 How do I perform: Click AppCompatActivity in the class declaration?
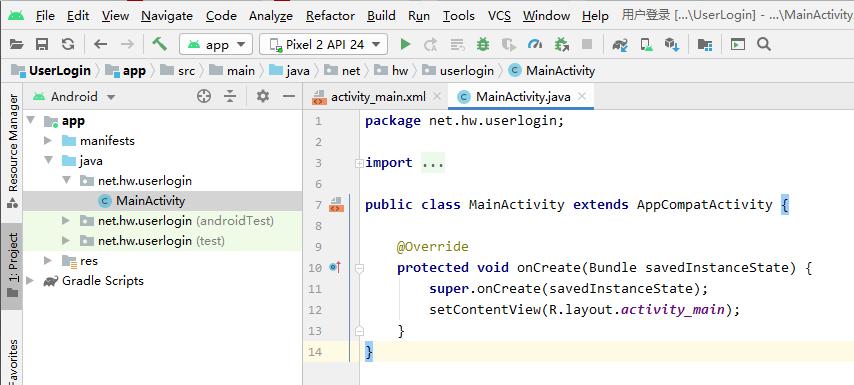click(x=705, y=205)
